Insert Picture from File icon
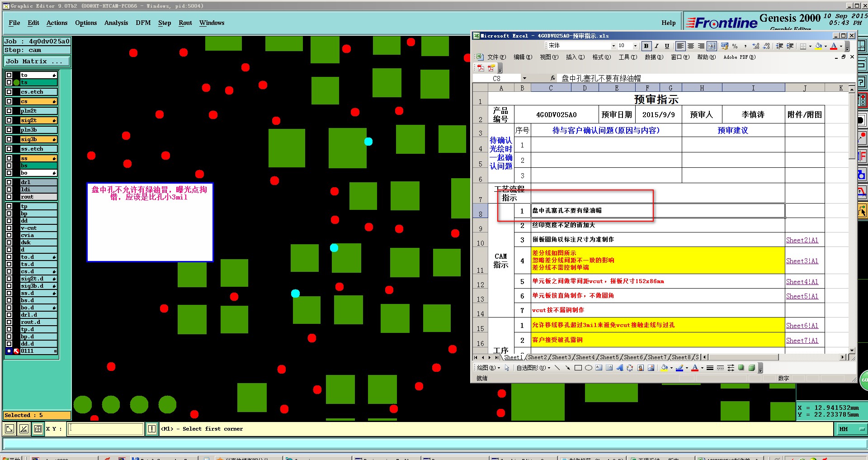 [x=651, y=368]
